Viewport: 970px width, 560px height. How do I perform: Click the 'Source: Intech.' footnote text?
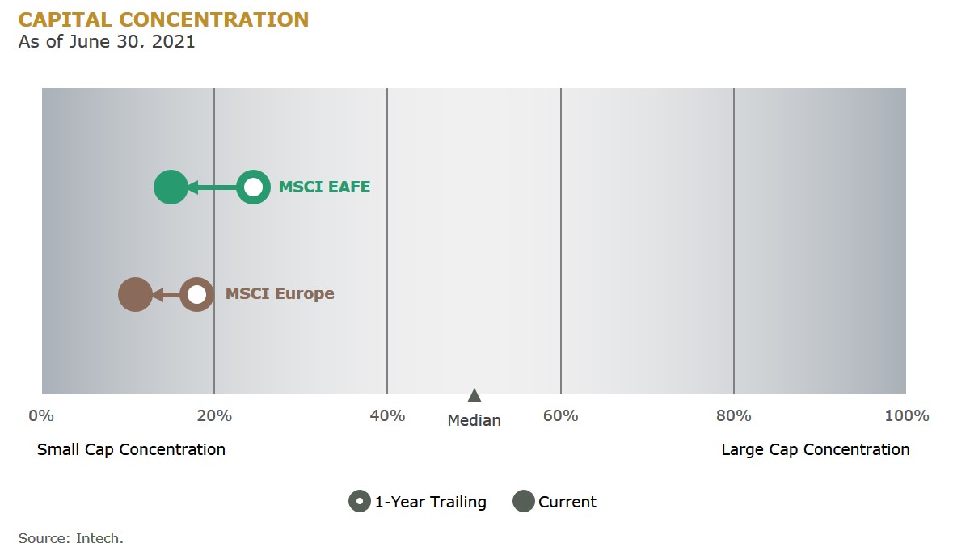(x=71, y=538)
